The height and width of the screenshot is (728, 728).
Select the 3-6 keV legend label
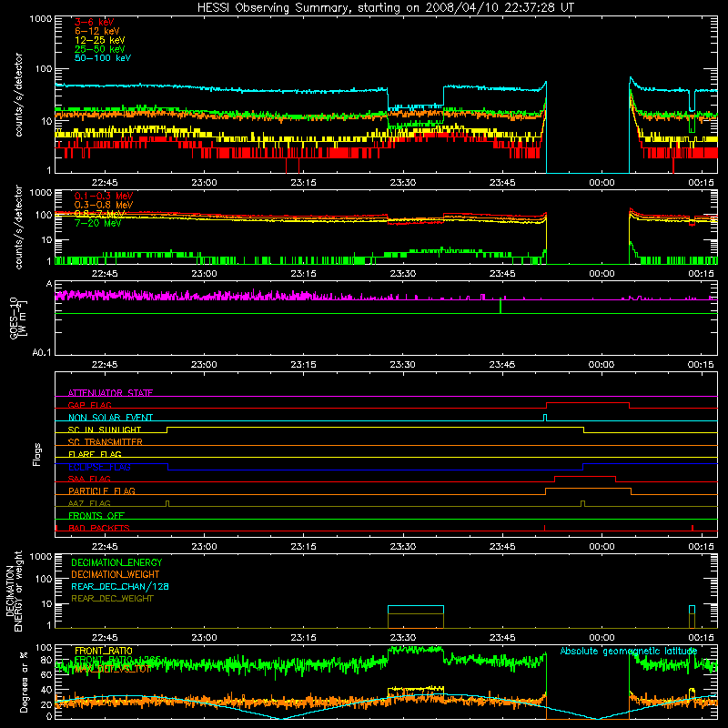pyautogui.click(x=95, y=22)
